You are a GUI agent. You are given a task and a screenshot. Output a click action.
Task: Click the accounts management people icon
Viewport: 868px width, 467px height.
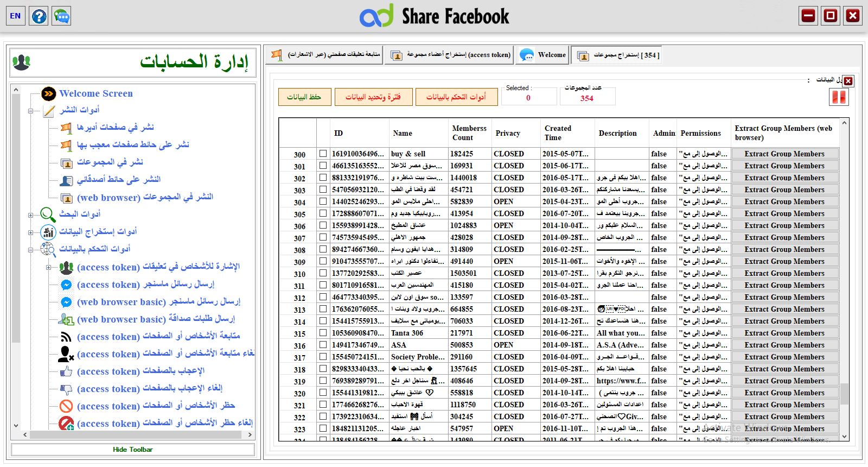click(21, 62)
